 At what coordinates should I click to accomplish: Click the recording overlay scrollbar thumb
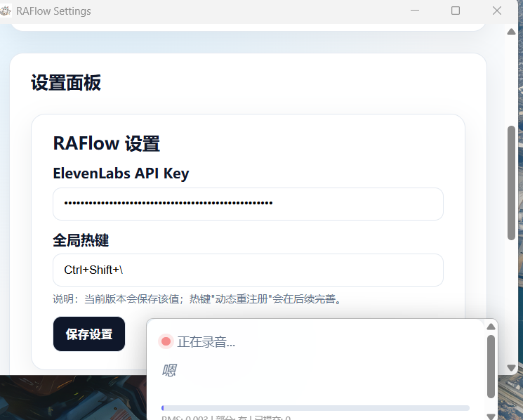point(491,367)
